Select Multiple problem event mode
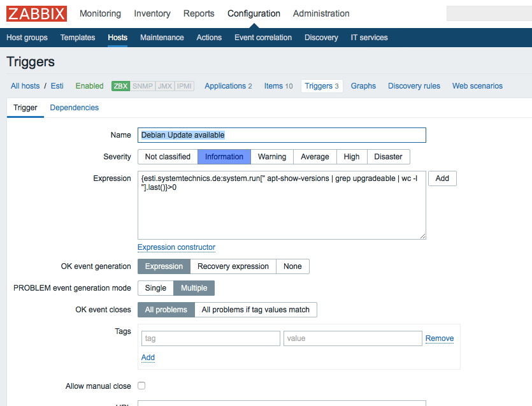532x406 pixels. [194, 288]
